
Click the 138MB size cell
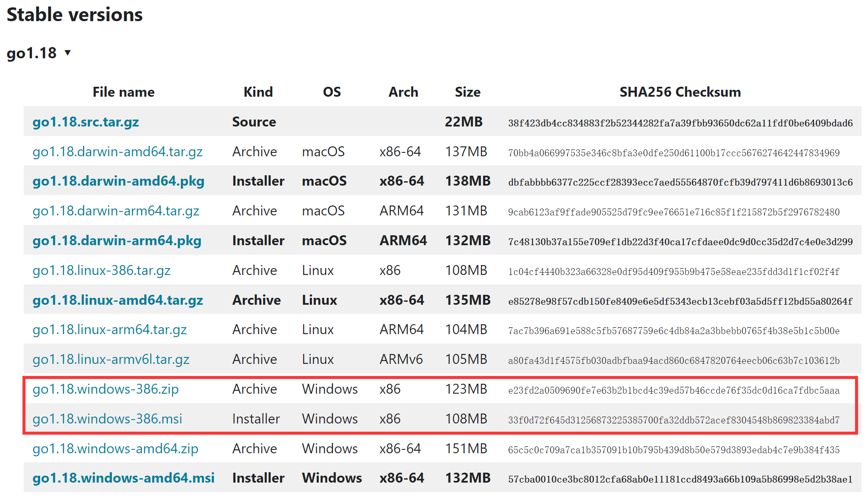point(468,181)
